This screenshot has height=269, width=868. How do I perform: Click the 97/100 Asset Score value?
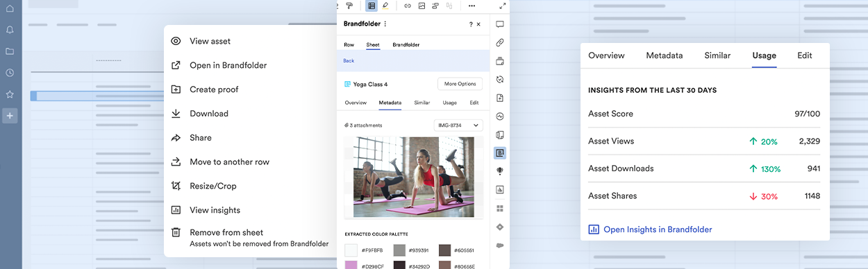pos(807,114)
